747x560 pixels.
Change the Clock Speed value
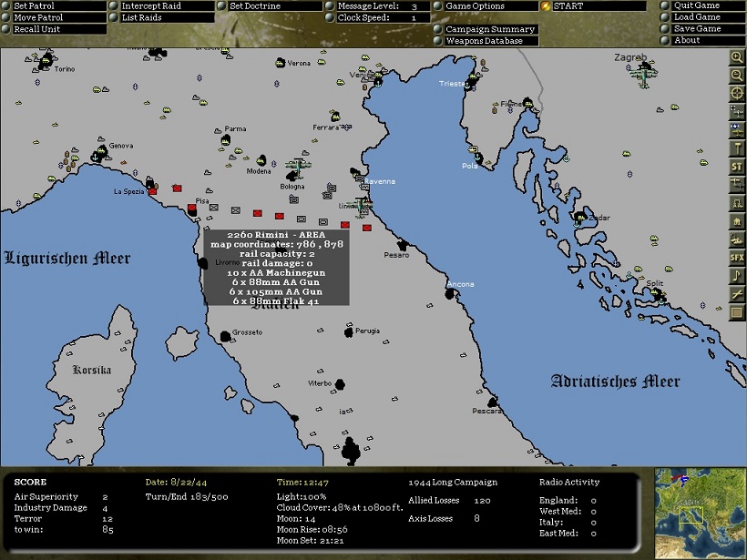click(378, 17)
